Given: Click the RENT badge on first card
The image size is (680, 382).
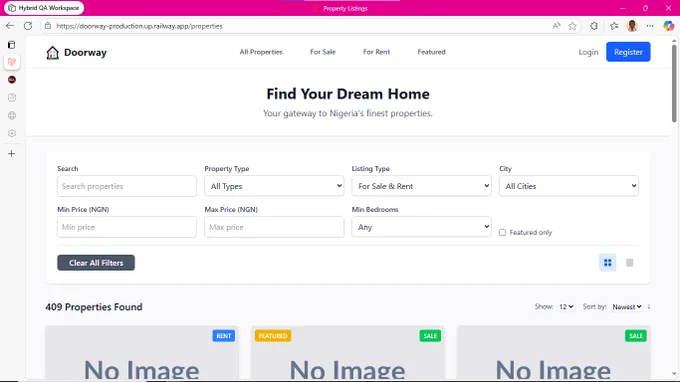Looking at the screenshot, I should coord(224,336).
